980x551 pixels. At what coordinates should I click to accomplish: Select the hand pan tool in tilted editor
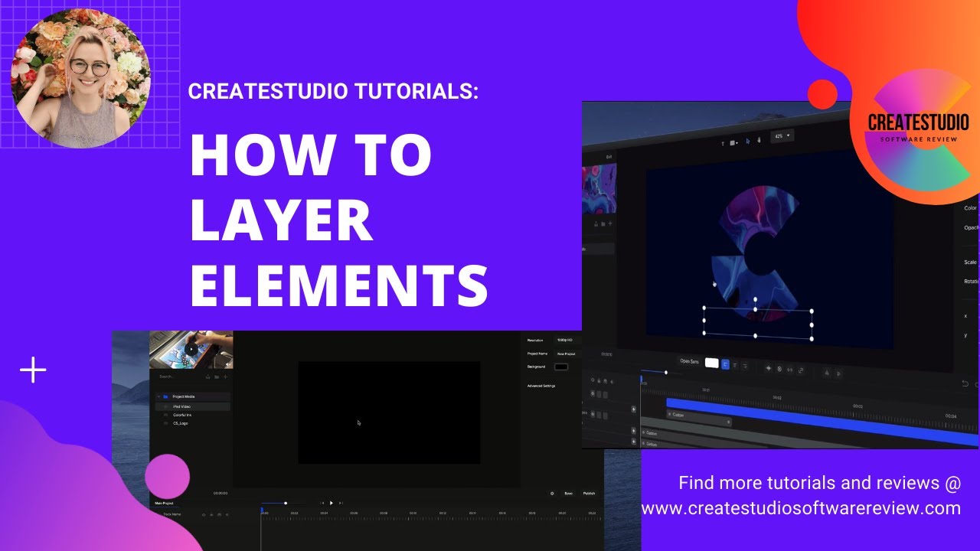coord(759,140)
